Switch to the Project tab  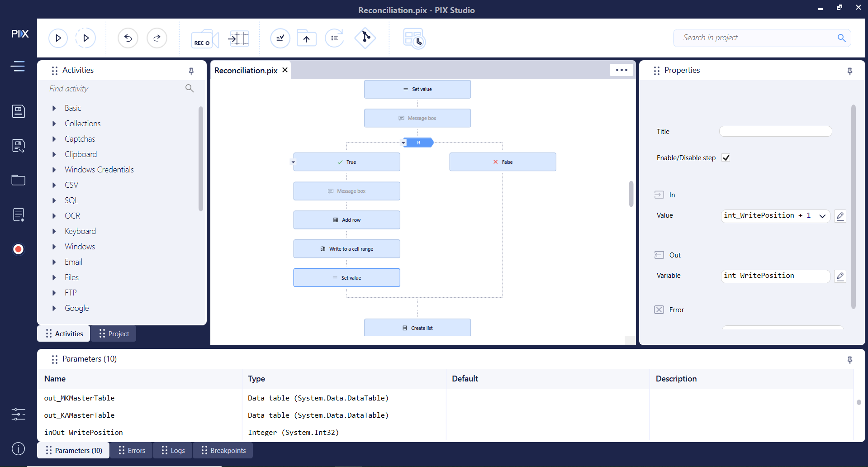tap(114, 334)
